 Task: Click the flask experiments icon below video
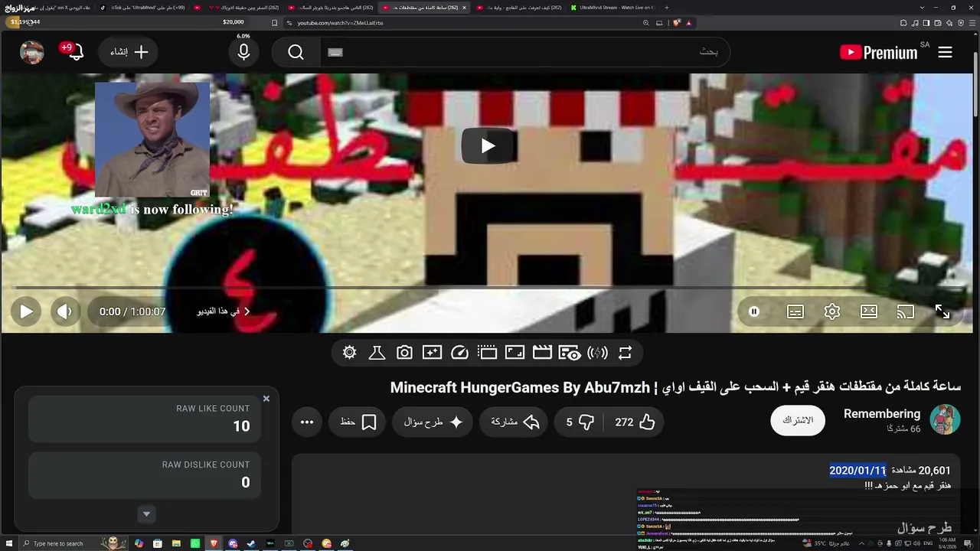pyautogui.click(x=377, y=353)
